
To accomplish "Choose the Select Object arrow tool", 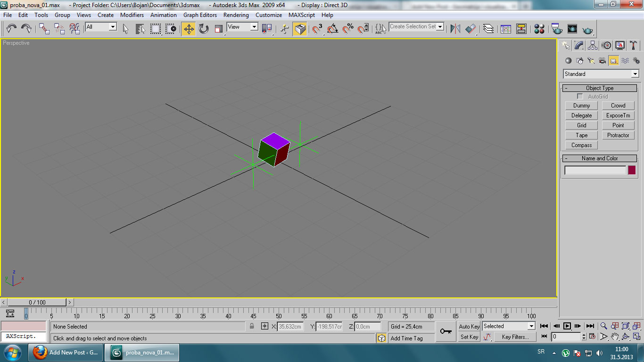I will coord(125,29).
